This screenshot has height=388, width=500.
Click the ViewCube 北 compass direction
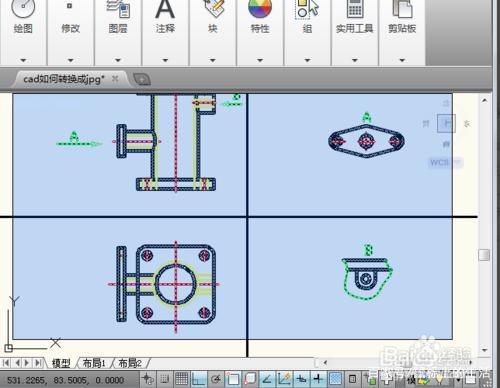446,103
